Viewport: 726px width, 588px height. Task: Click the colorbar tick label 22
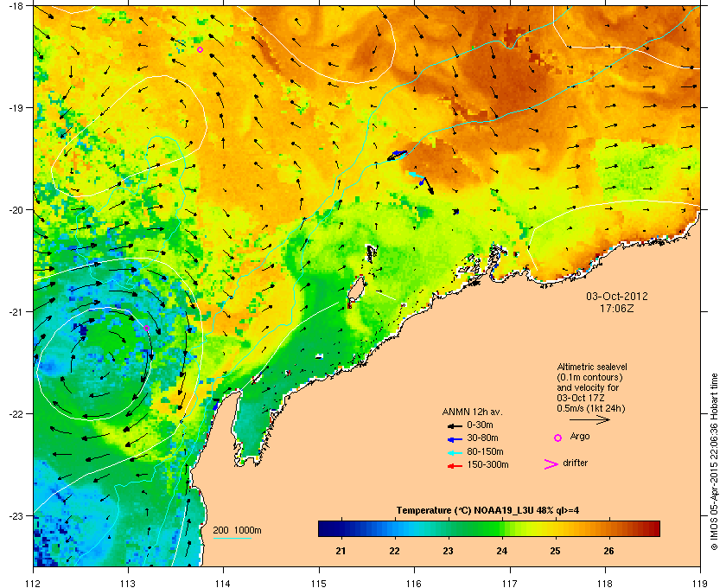[394, 551]
